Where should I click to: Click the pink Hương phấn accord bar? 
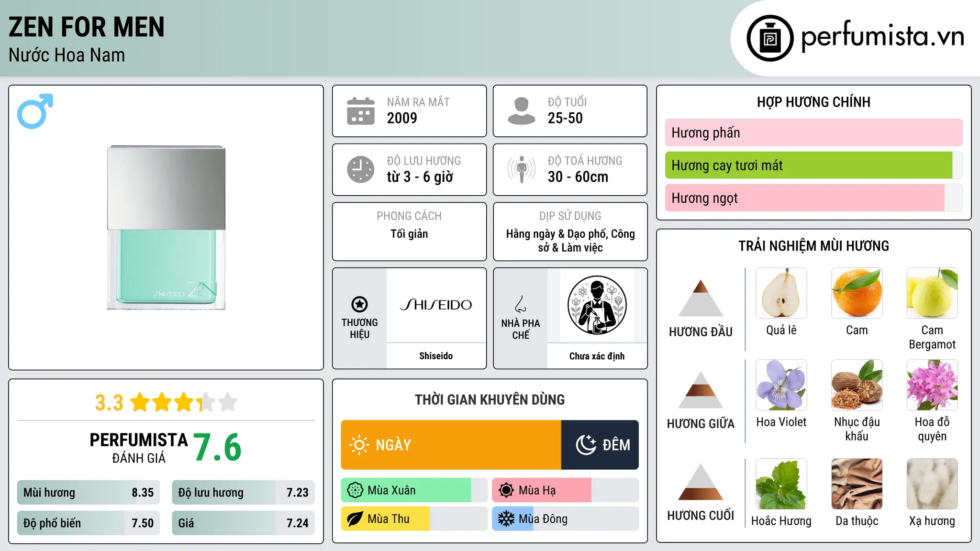pos(813,132)
